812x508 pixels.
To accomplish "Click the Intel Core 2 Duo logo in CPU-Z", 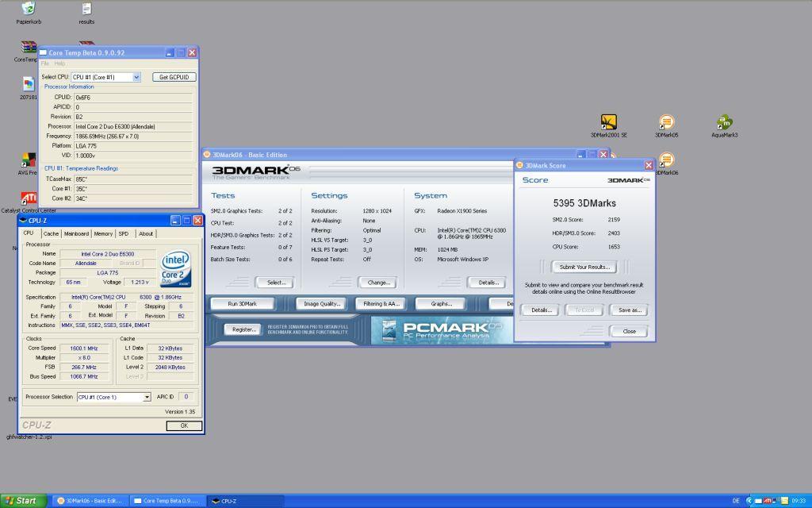I will click(x=176, y=269).
